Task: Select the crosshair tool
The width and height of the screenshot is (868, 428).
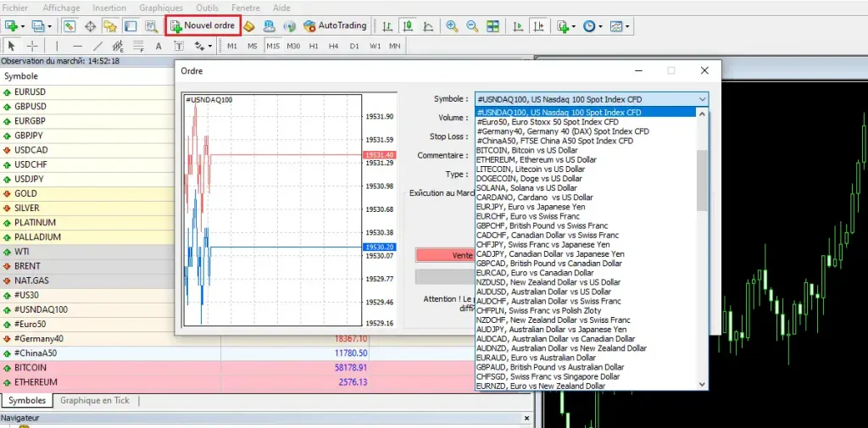Action: pos(32,46)
